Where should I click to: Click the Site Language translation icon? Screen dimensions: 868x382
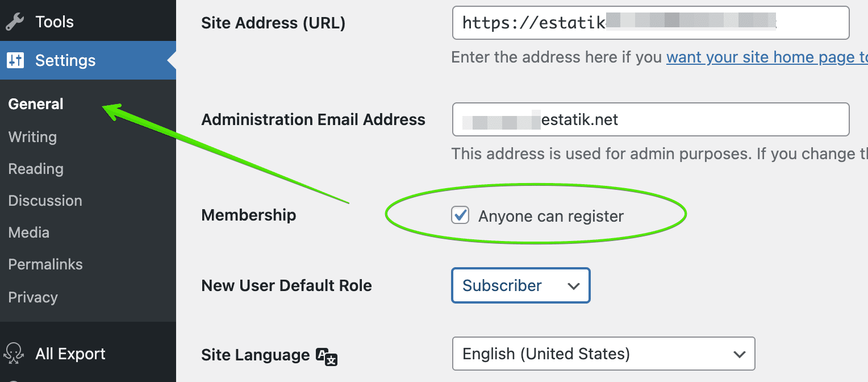[327, 356]
